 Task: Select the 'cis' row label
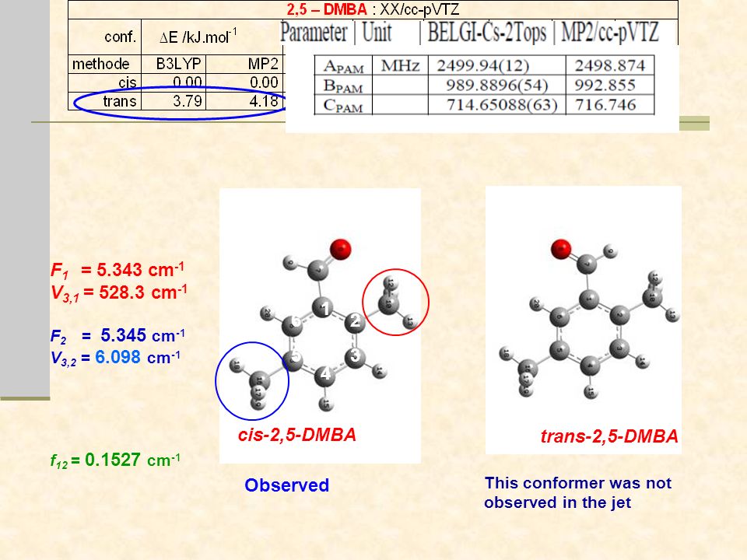click(105, 82)
